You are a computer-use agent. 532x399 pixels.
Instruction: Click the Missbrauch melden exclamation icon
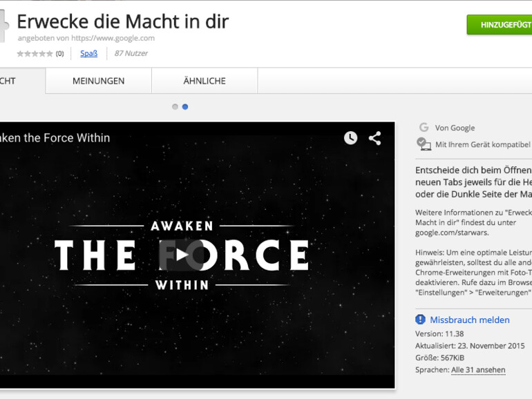[x=420, y=320]
